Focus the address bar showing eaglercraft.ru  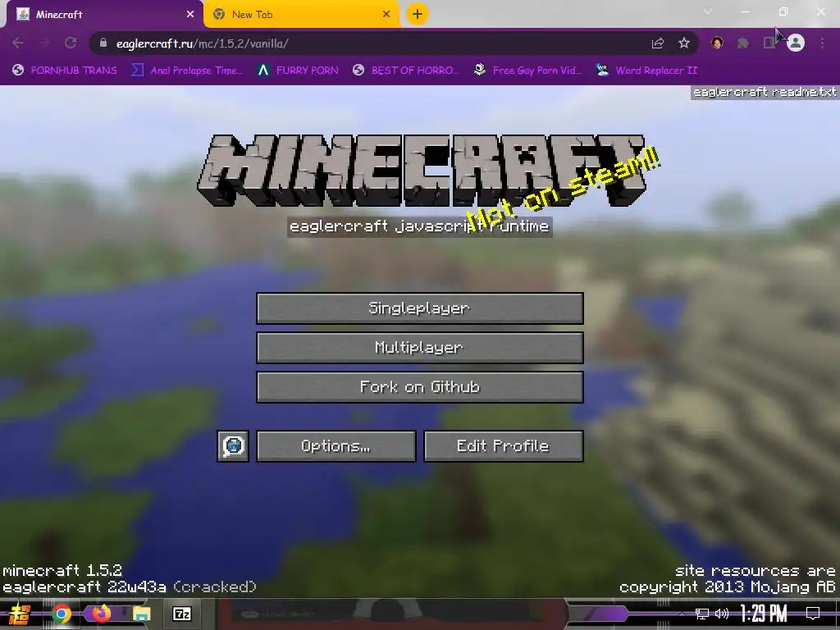point(375,43)
